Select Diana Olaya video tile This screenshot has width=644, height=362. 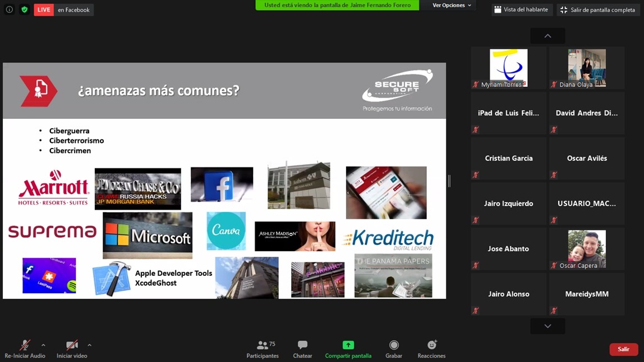[x=587, y=68]
